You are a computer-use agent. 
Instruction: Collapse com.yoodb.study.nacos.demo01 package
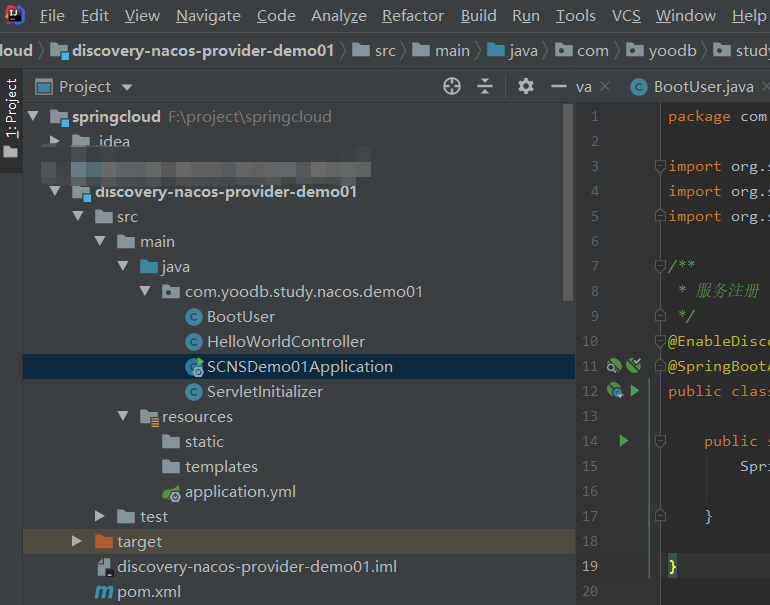145,291
